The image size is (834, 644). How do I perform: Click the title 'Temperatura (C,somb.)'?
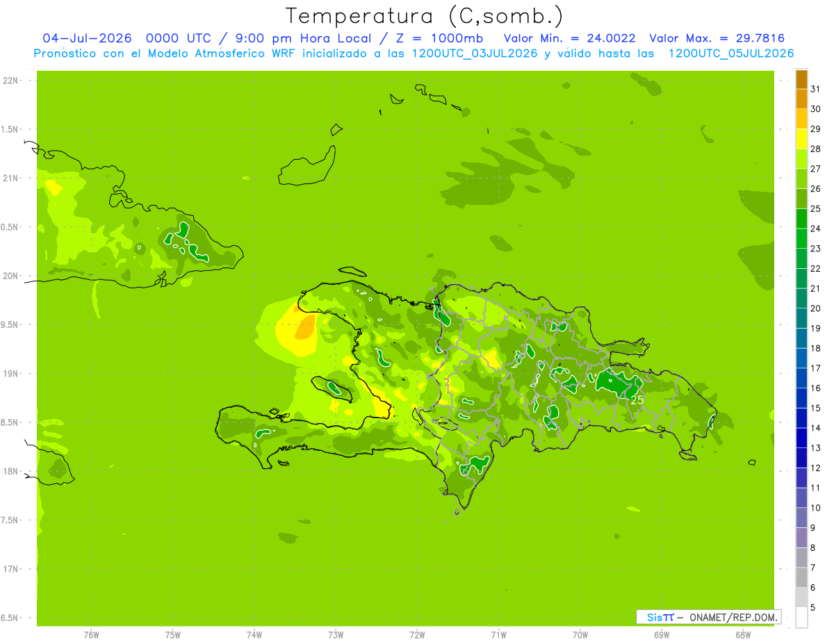[x=424, y=16]
